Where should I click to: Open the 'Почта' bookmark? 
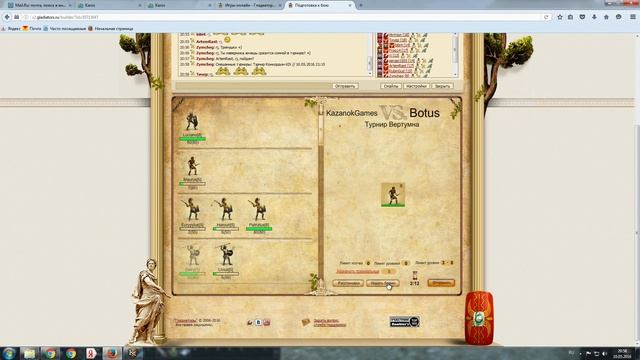coord(32,29)
